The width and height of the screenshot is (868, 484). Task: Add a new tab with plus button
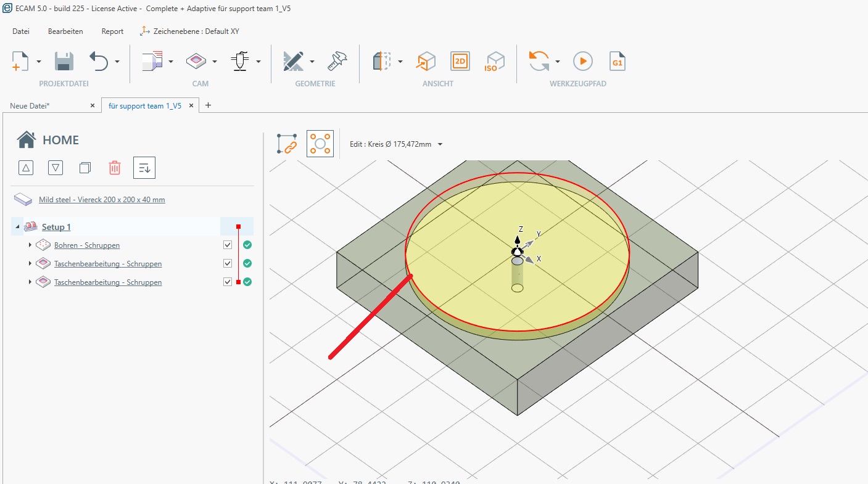coord(208,105)
